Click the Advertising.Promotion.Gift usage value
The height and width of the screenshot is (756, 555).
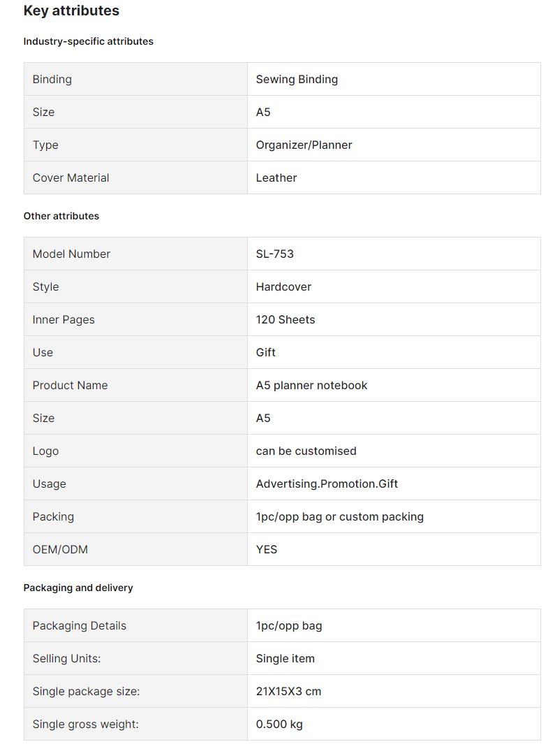pyautogui.click(x=327, y=484)
